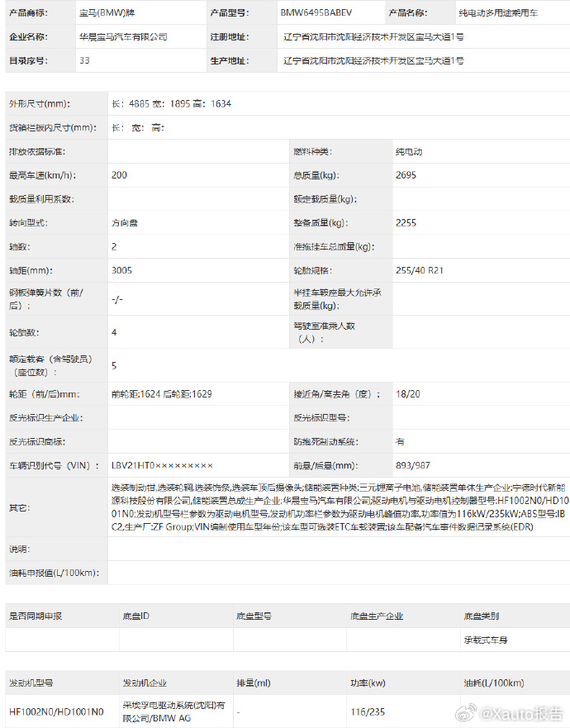Select chassis category value 承载式车身
This screenshot has width=570, height=728.
[486, 640]
